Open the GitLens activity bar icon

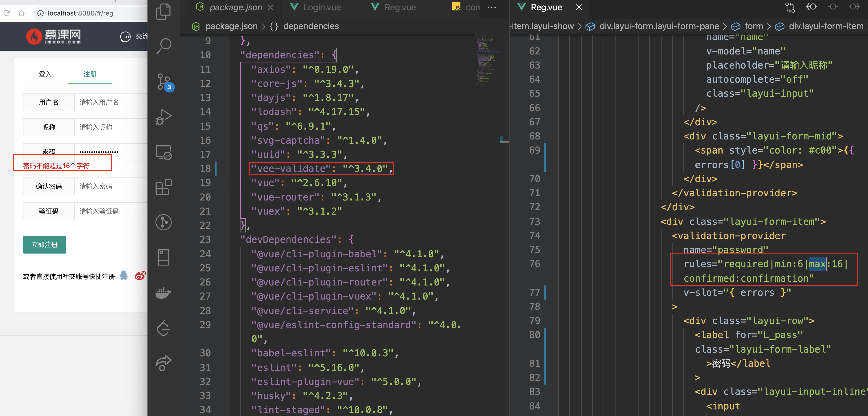click(x=164, y=222)
